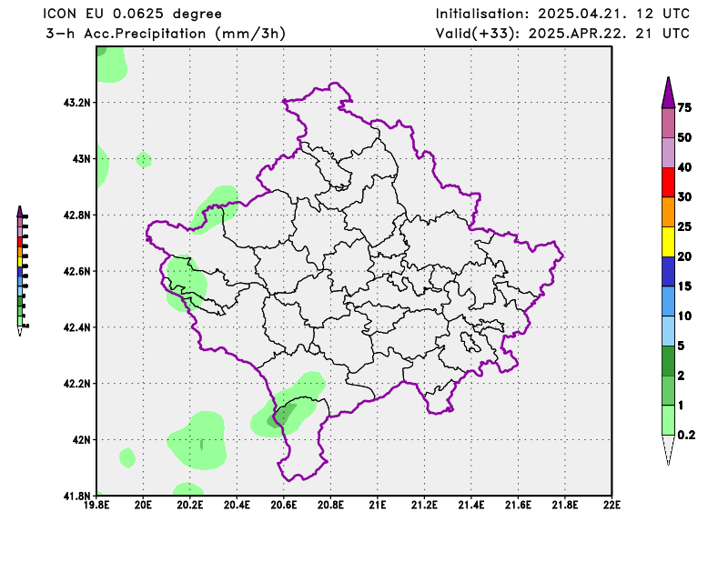The image size is (728, 562).
Task: Click the colorbar label "75"
Action: pos(684,107)
